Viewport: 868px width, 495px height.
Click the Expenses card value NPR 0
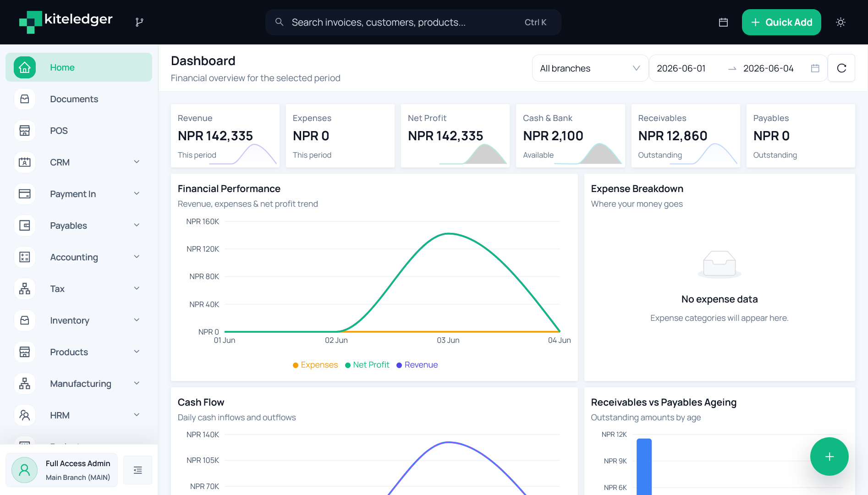[311, 136]
